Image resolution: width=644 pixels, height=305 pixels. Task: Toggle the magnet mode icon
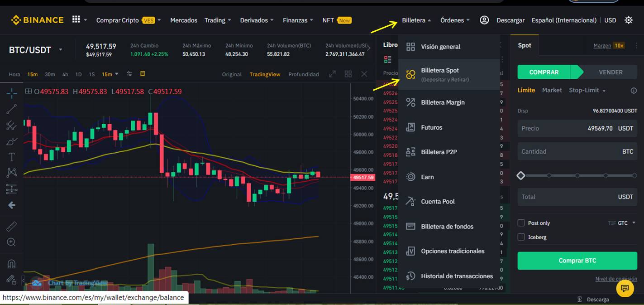point(12,264)
